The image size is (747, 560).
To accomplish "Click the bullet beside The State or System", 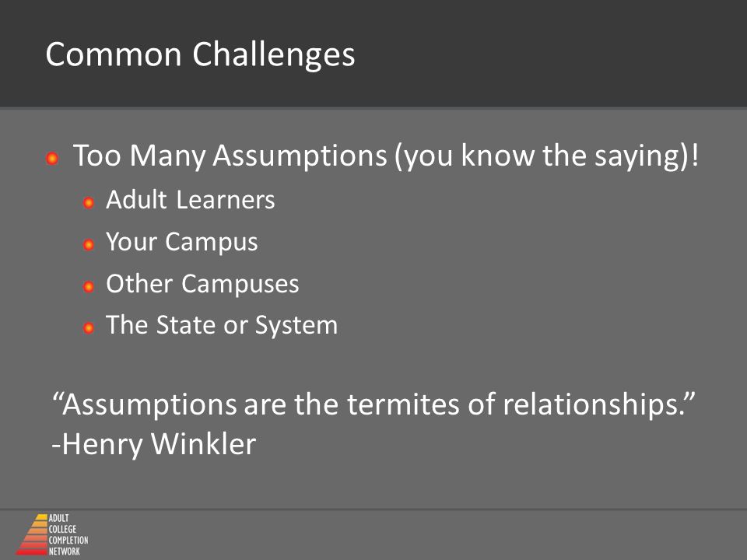I will [x=88, y=328].
